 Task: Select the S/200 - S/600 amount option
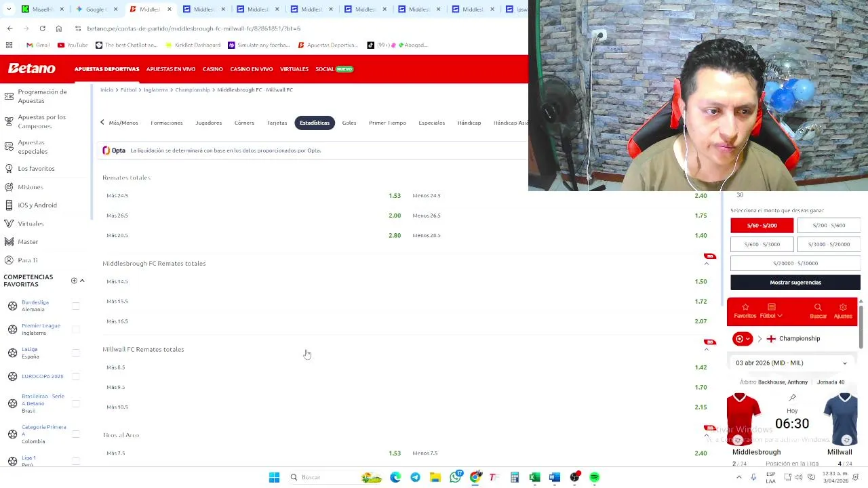tap(829, 225)
